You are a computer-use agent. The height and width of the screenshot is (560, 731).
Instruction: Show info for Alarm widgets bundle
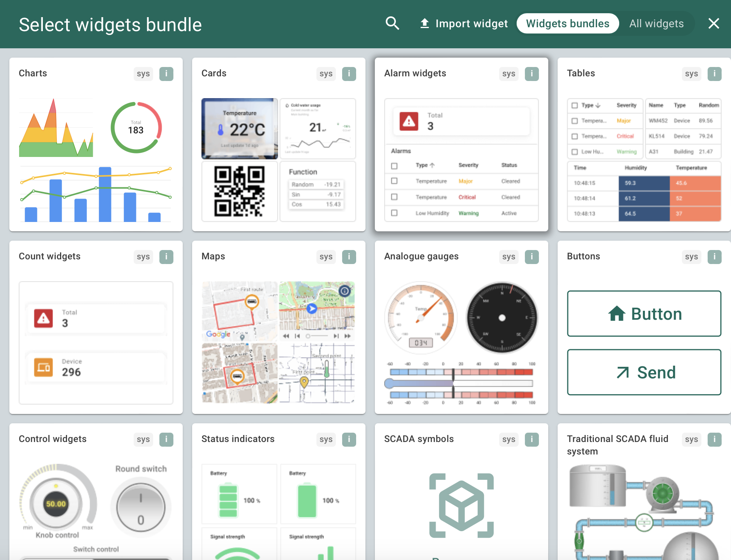point(532,74)
